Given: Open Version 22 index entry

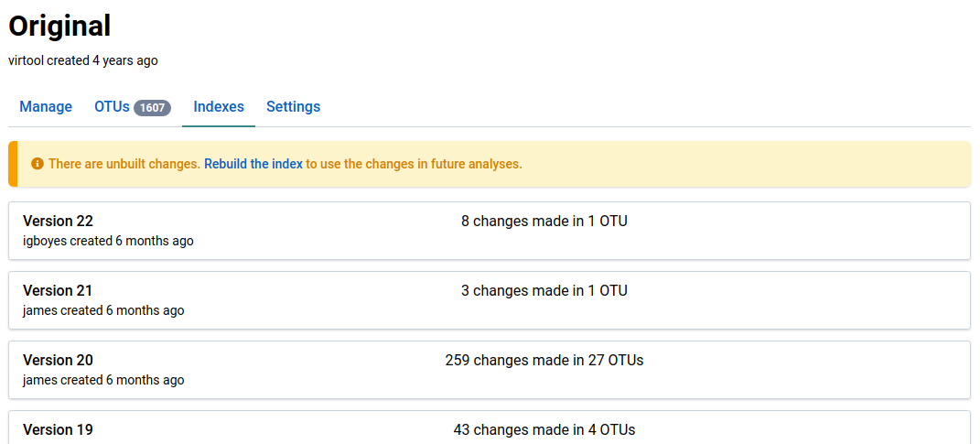Looking at the screenshot, I should point(58,221).
